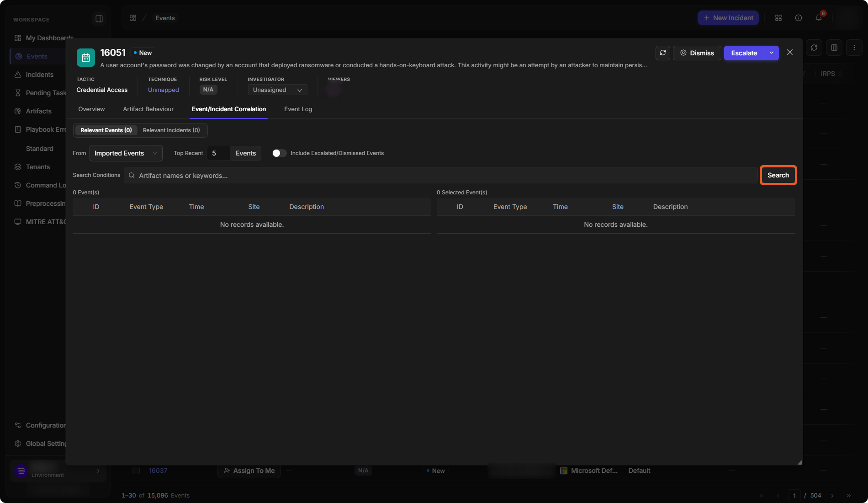Open the apps grid icon in header
The height and width of the screenshot is (503, 868).
[778, 18]
